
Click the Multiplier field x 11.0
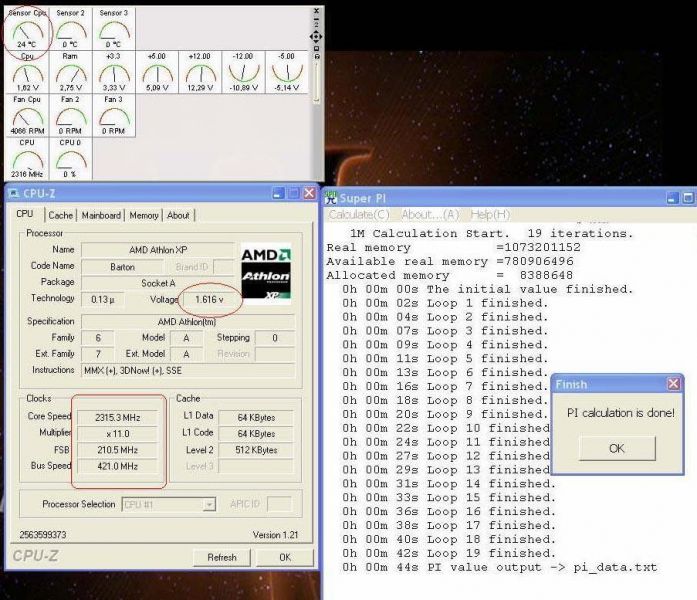[117, 434]
